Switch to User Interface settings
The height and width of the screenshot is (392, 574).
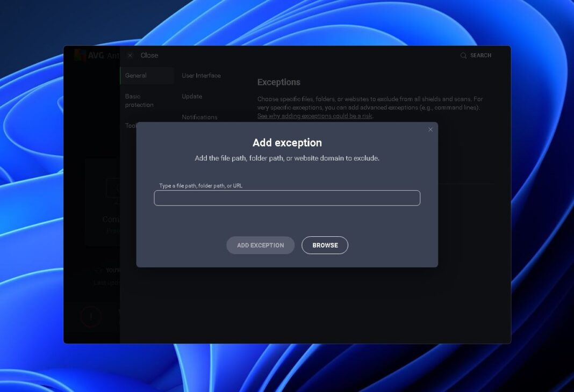click(x=201, y=76)
